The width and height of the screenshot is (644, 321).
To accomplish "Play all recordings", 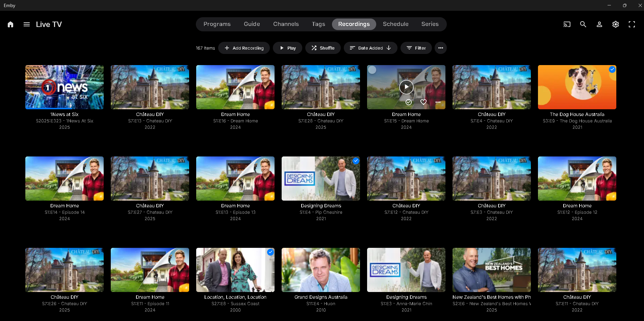I will (x=288, y=48).
